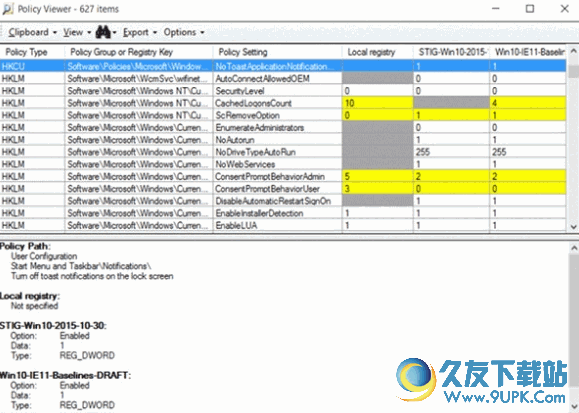The width and height of the screenshot is (579, 413).
Task: Select the DisableAutomaticRestartSignOn setting
Action: [273, 201]
